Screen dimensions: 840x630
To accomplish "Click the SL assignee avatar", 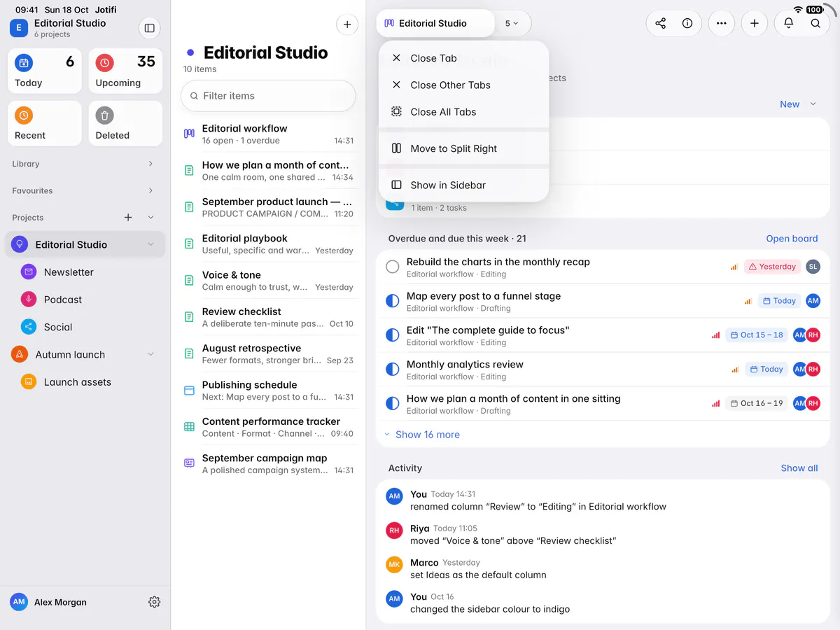I will click(x=813, y=267).
